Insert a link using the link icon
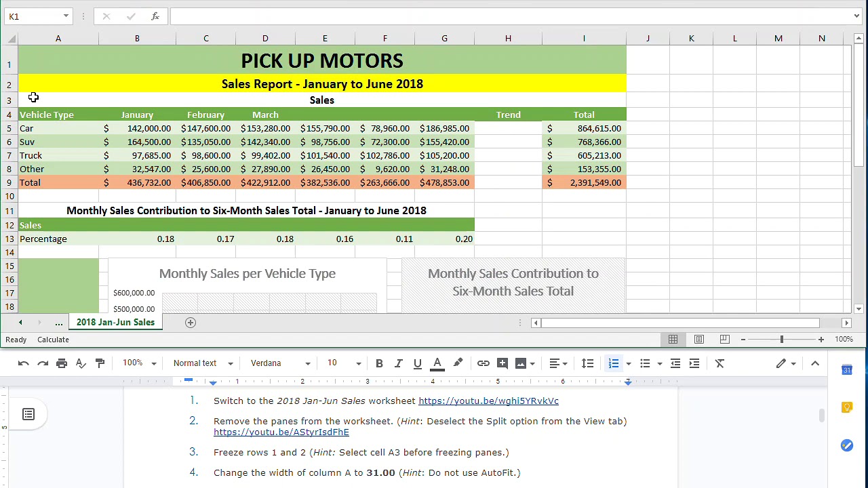The image size is (868, 488). tap(483, 363)
